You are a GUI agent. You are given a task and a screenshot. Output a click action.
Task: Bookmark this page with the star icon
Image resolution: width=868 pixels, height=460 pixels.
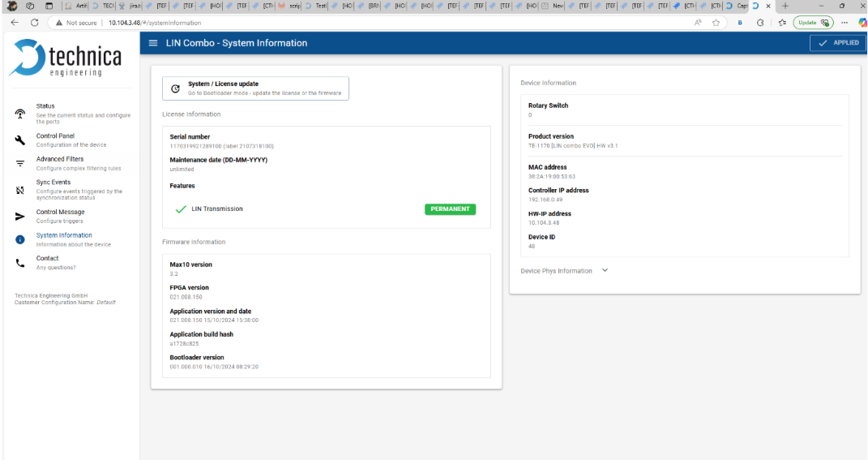(x=716, y=23)
